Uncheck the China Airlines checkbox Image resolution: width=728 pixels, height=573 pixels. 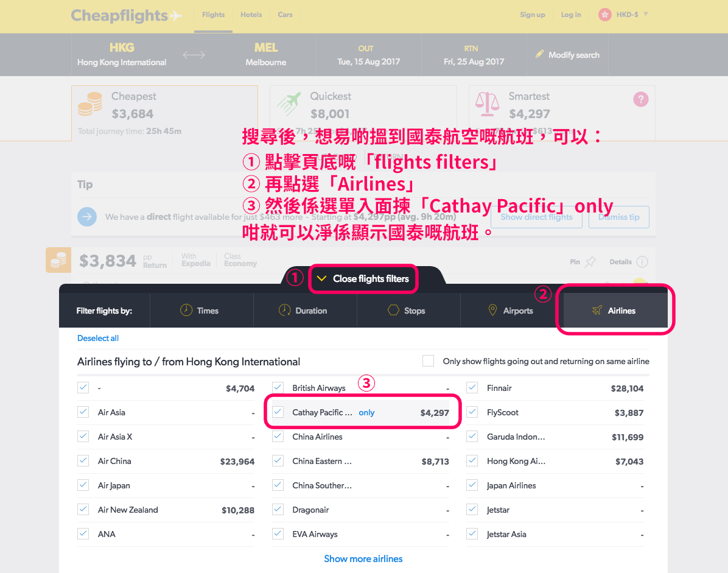click(x=278, y=437)
